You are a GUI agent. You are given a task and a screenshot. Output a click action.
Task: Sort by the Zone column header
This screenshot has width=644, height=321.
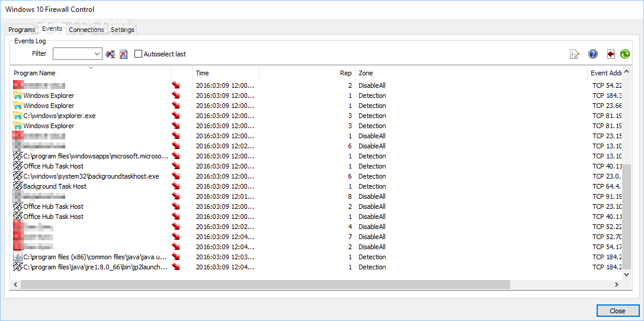click(471, 73)
